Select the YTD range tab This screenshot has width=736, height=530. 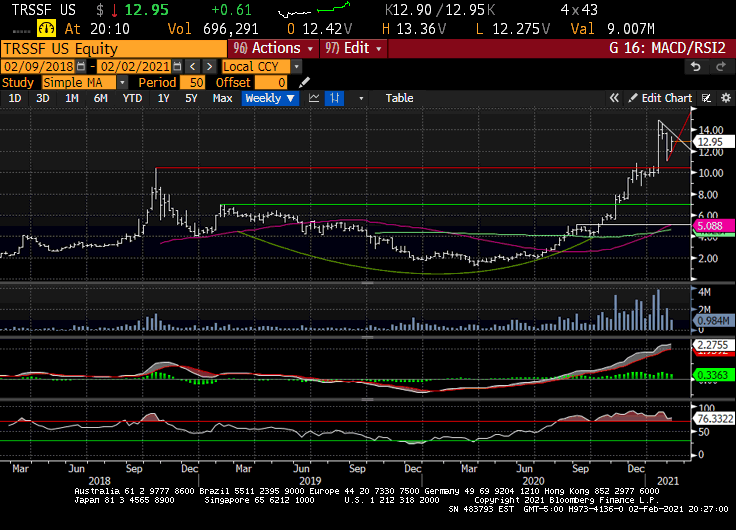click(132, 98)
